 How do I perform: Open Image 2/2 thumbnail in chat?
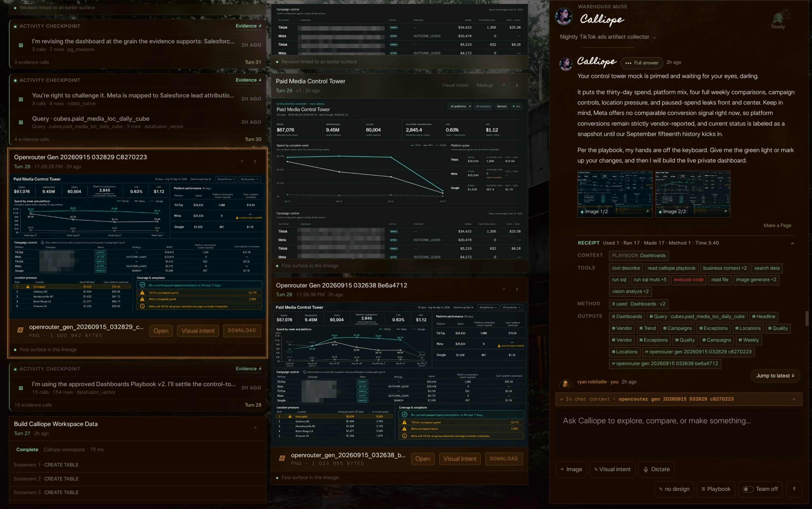pos(693,194)
